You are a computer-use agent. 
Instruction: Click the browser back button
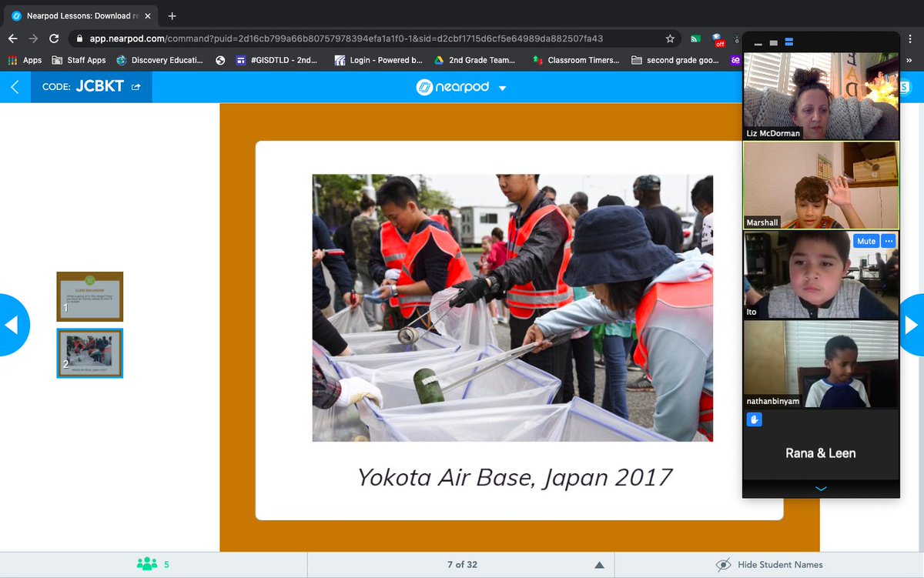(13, 38)
